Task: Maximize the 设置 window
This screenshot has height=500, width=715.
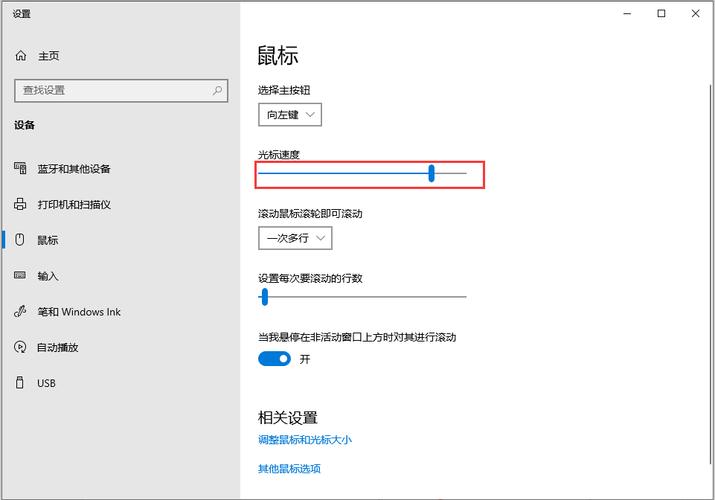Action: coord(661,14)
